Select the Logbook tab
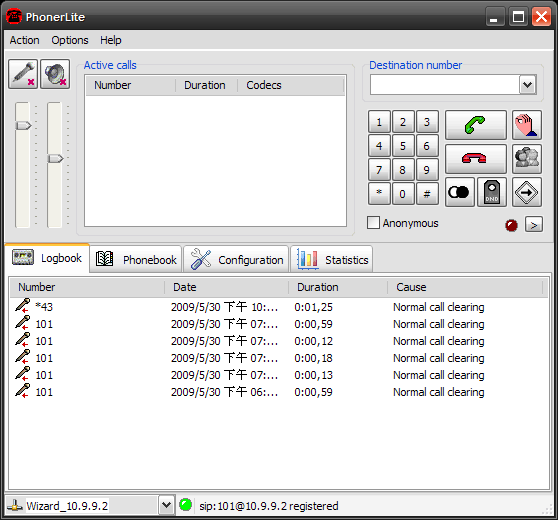The width and height of the screenshot is (558, 520). (47, 258)
